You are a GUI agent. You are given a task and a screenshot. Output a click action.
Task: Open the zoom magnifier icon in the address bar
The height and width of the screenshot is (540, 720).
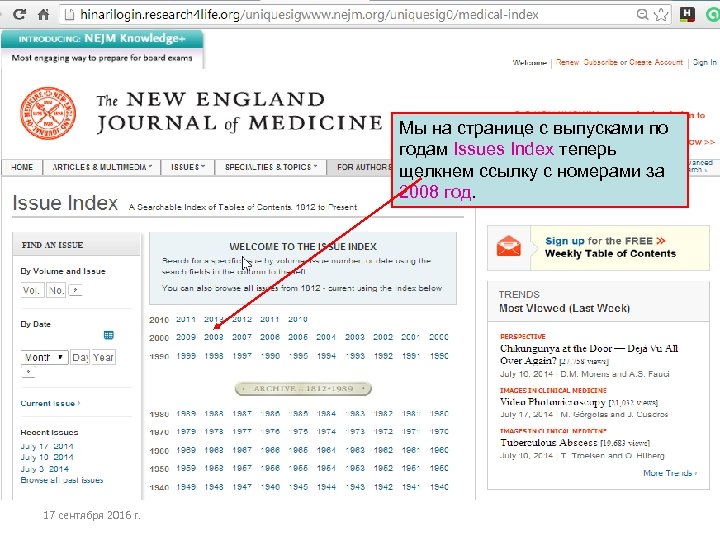coord(643,15)
